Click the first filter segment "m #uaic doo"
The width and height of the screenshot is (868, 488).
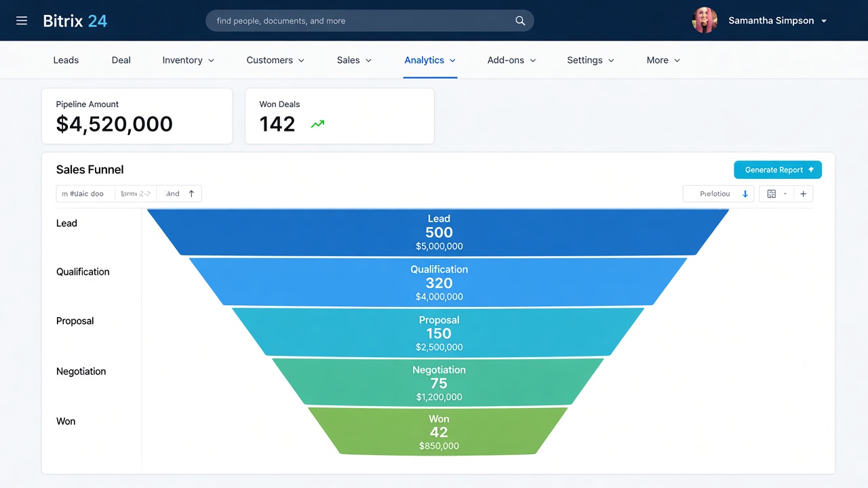click(x=85, y=194)
